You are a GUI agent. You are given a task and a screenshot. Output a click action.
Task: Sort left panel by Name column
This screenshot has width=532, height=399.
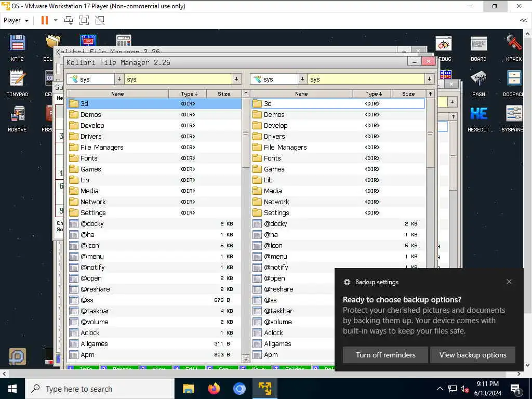click(117, 94)
